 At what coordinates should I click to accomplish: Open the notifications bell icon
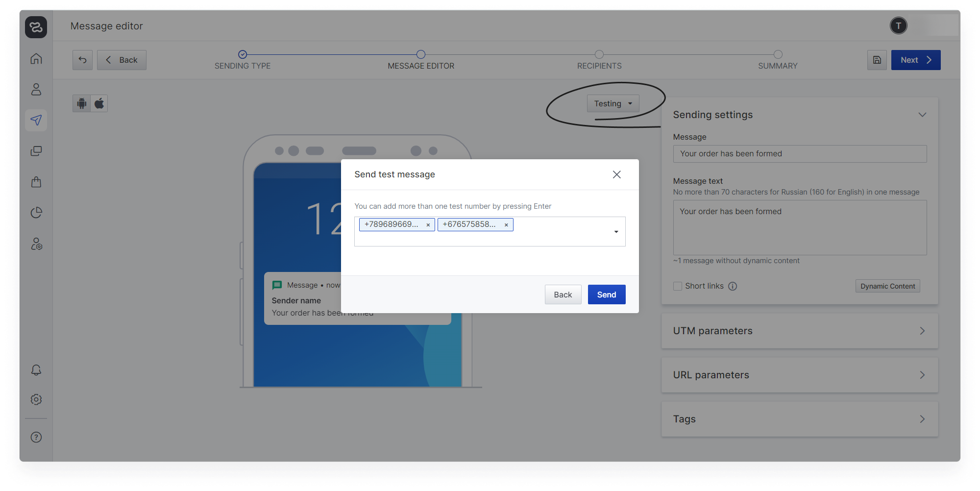point(36,370)
